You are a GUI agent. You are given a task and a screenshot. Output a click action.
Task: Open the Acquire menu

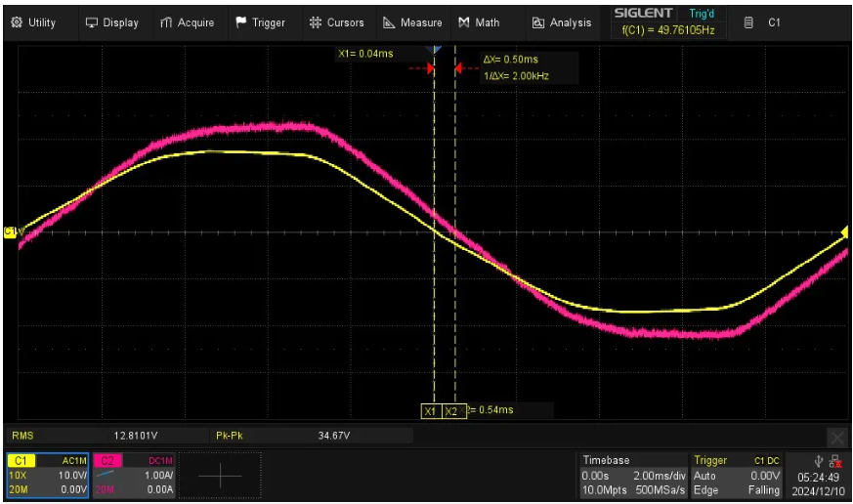point(188,22)
